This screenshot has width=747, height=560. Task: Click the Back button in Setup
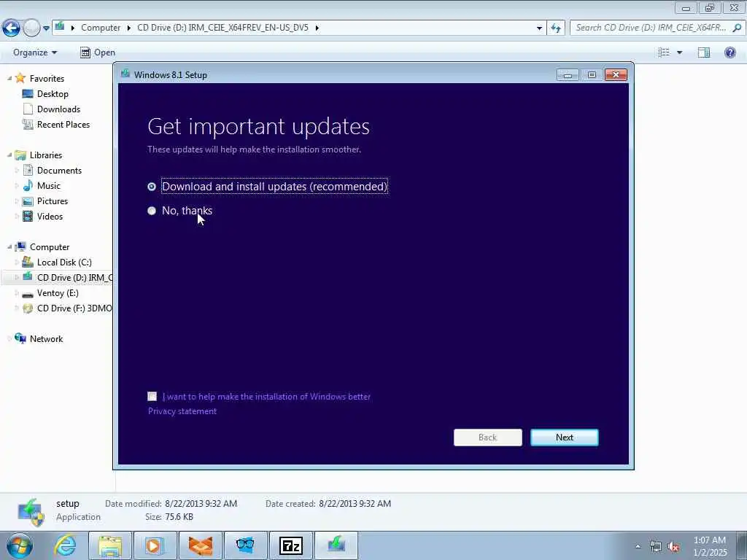click(488, 437)
